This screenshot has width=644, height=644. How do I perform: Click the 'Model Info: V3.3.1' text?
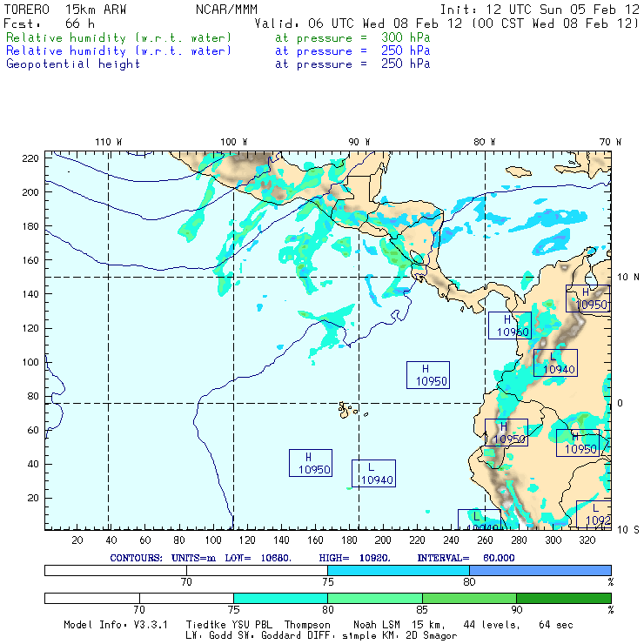[116, 625]
